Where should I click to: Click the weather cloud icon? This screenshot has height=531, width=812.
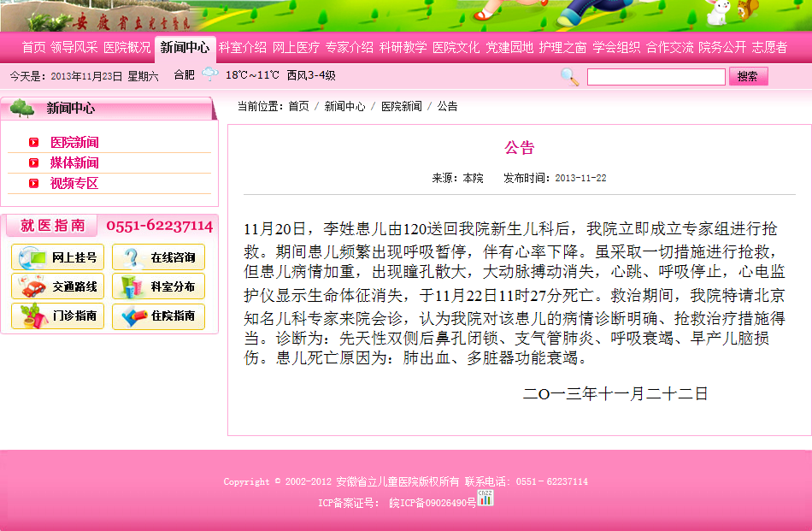[x=209, y=75]
